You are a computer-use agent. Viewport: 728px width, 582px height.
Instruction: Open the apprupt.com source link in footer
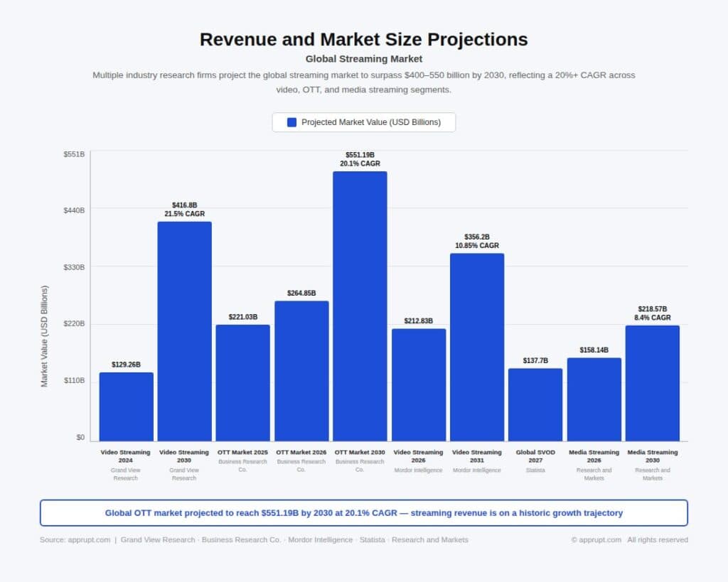[89, 540]
